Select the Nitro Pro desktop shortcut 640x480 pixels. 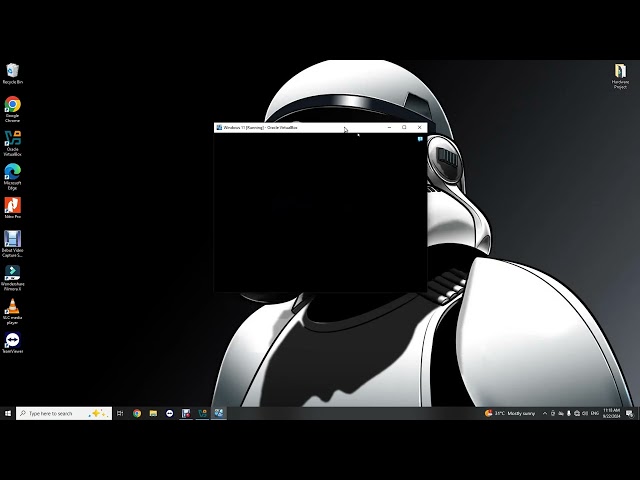pos(12,208)
